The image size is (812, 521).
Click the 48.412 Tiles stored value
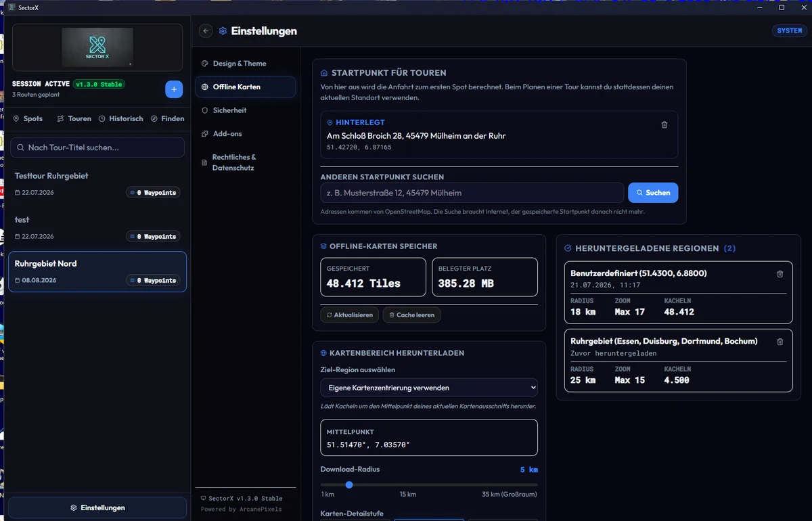(363, 284)
